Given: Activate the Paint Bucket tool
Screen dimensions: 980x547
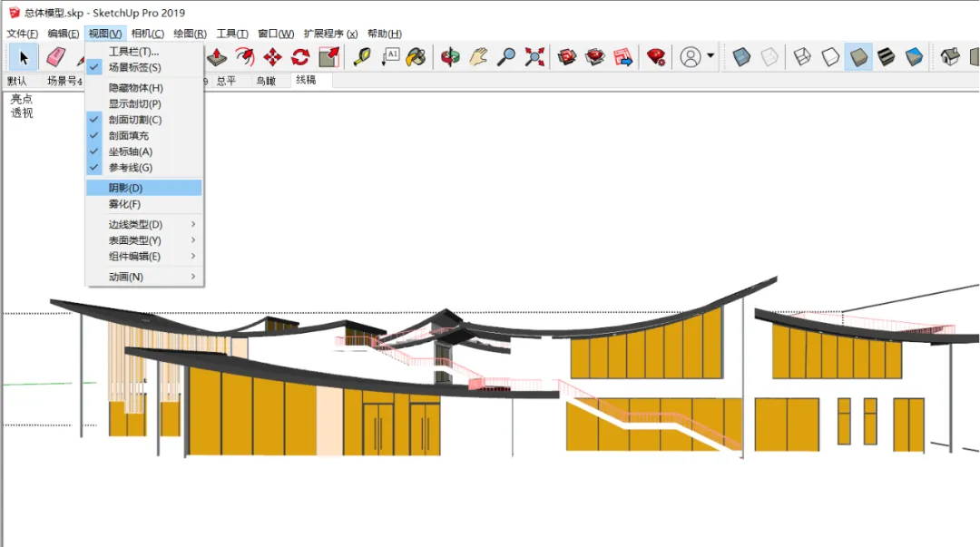Looking at the screenshot, I should coord(416,57).
